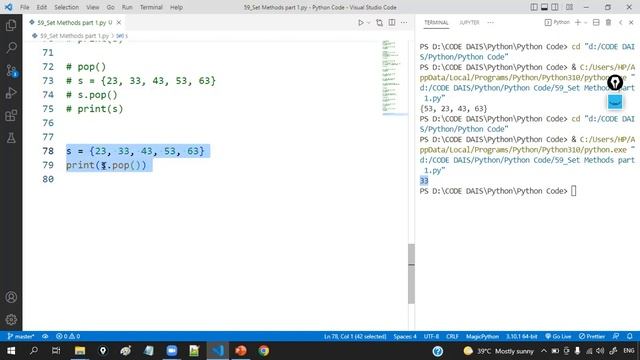Open the Manage gear menu

pyautogui.click(x=11, y=320)
